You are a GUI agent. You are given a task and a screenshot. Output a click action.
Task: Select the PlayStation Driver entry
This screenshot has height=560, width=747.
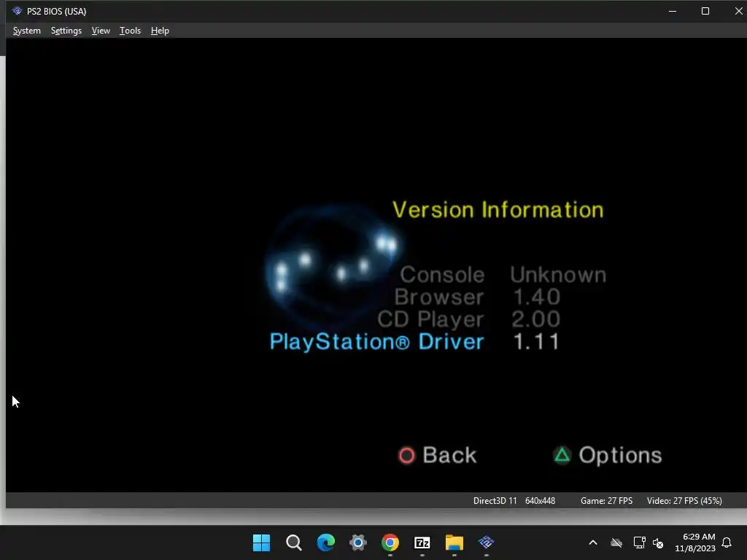(x=377, y=342)
